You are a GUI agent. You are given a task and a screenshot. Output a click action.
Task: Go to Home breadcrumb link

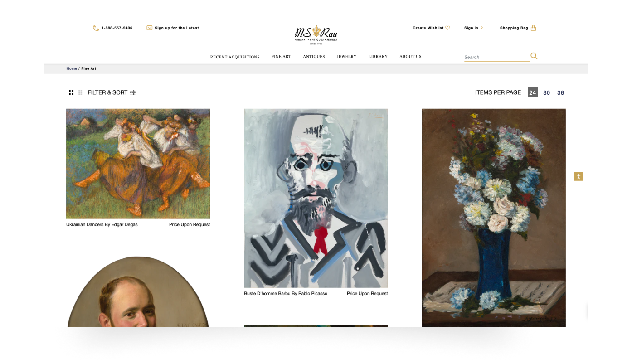(x=72, y=68)
